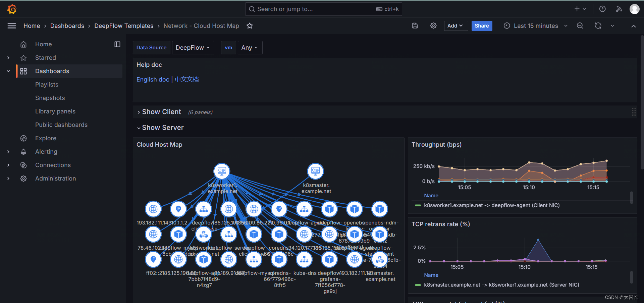The image size is (644, 303).
Task: Collapse the Show Server row
Action: coord(160,128)
